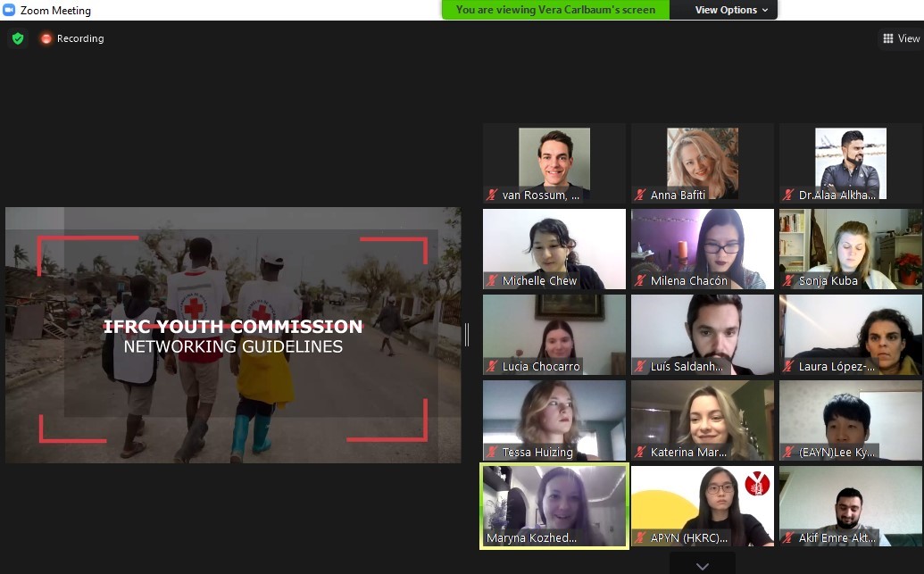The image size is (924, 574).
Task: Click the Sonja Kuba name label
Action: click(x=828, y=280)
